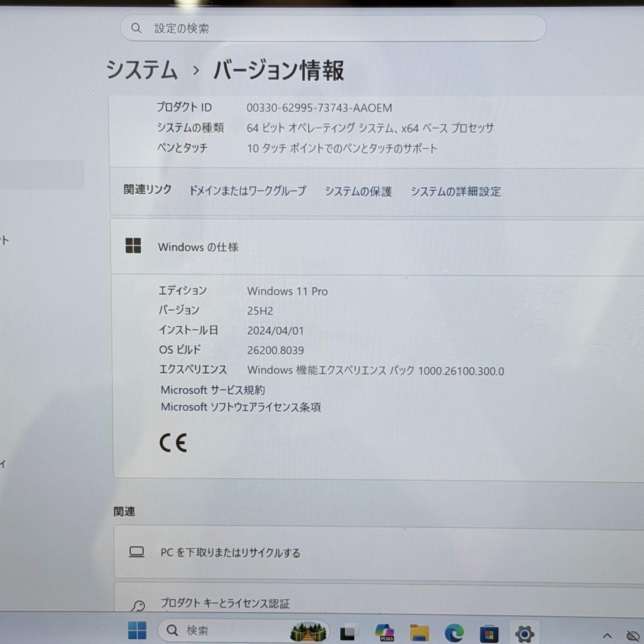Screen dimensions: 644x644
Task: Open システムの保護 link
Action: click(x=358, y=191)
